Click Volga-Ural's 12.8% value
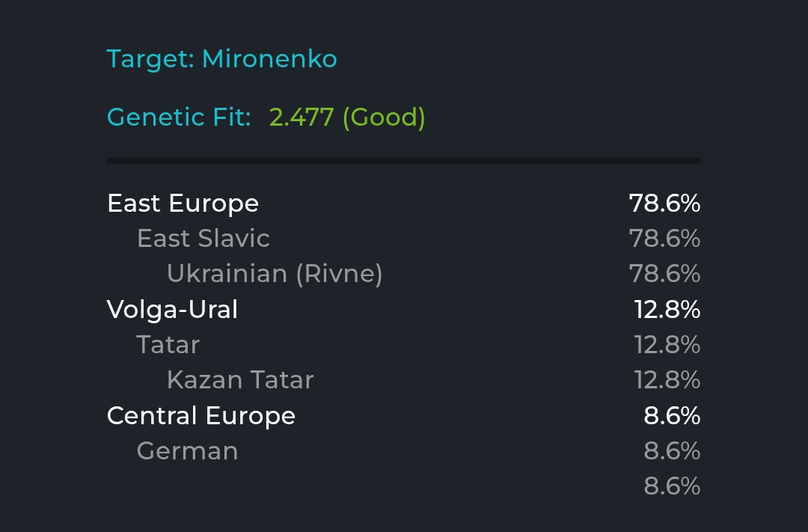The image size is (808, 532). click(667, 310)
